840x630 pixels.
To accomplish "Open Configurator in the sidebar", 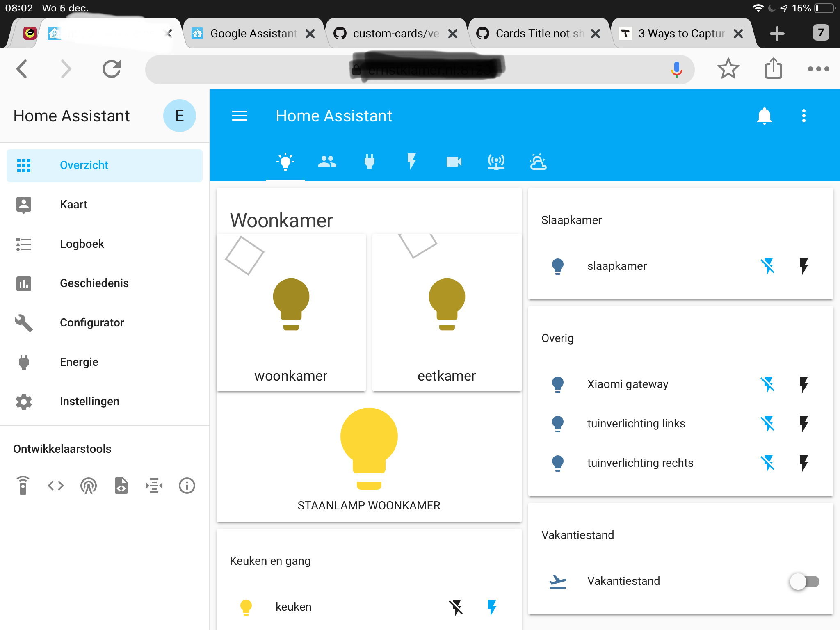I will coord(105,323).
